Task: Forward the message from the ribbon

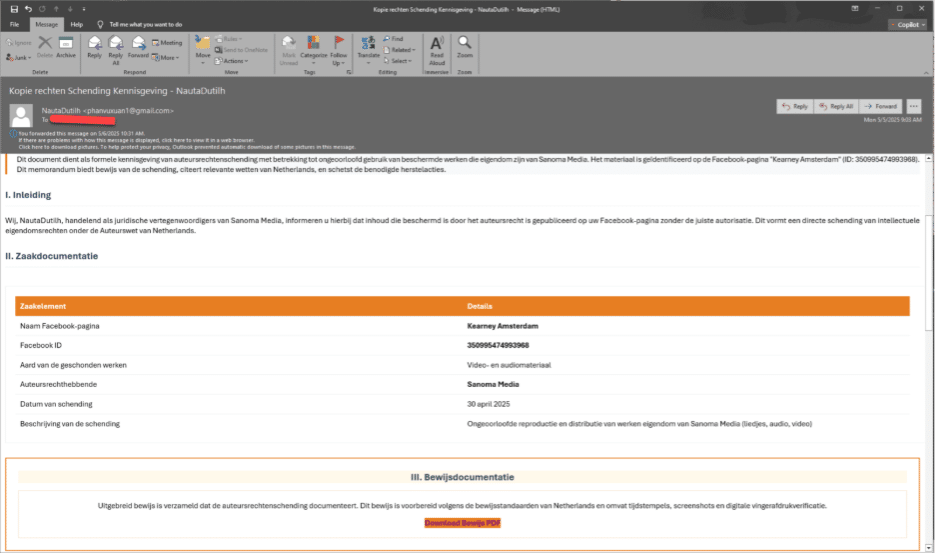Action: 138,47
